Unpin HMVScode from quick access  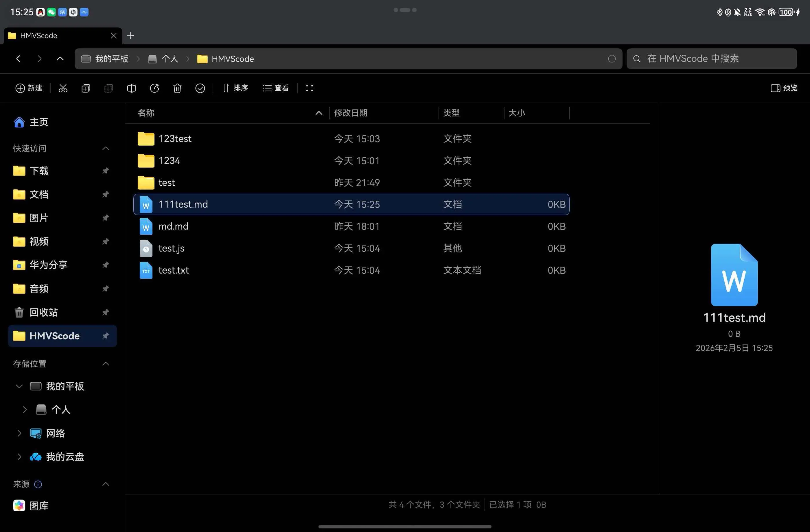[106, 336]
